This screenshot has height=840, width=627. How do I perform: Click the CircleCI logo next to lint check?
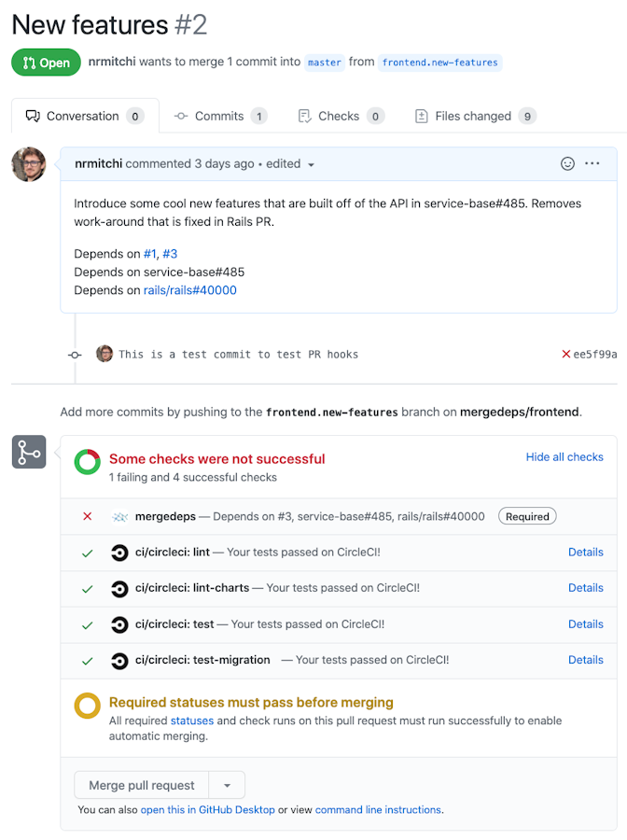tap(119, 553)
